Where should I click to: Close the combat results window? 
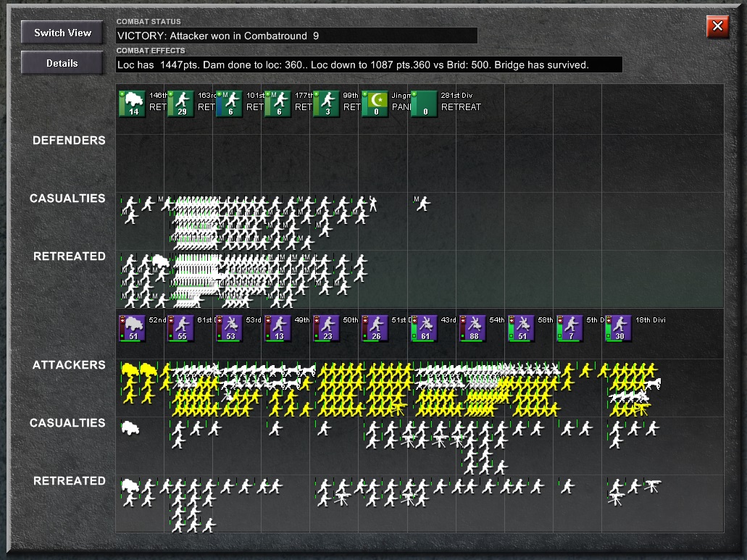(717, 26)
